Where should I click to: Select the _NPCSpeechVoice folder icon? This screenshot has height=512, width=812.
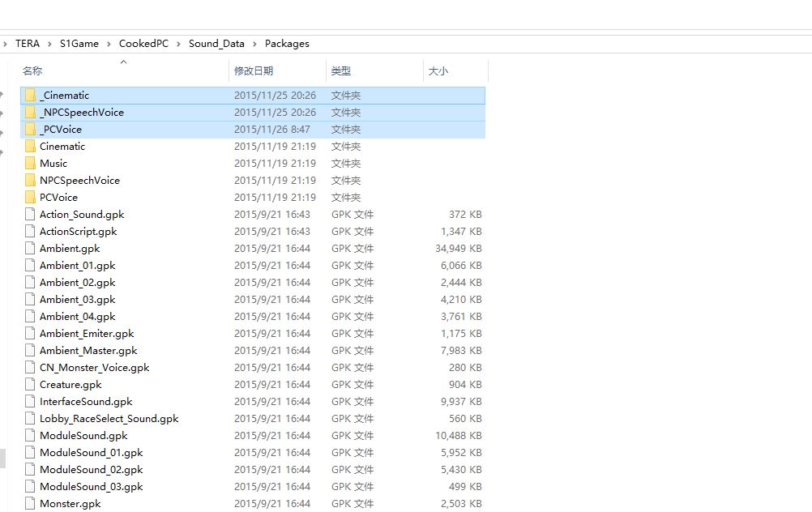pyautogui.click(x=30, y=113)
